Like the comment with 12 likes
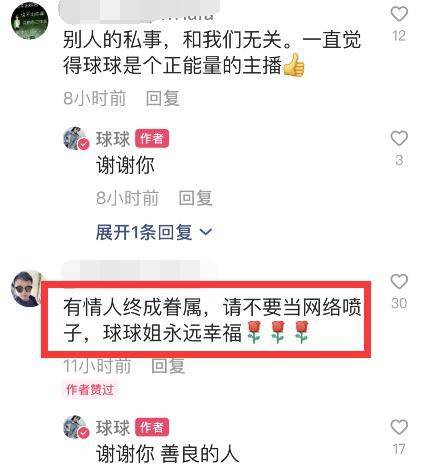 point(399,14)
